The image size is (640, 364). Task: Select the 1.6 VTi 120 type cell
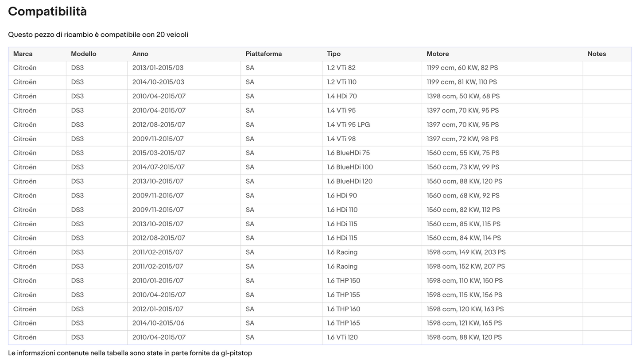[342, 337]
